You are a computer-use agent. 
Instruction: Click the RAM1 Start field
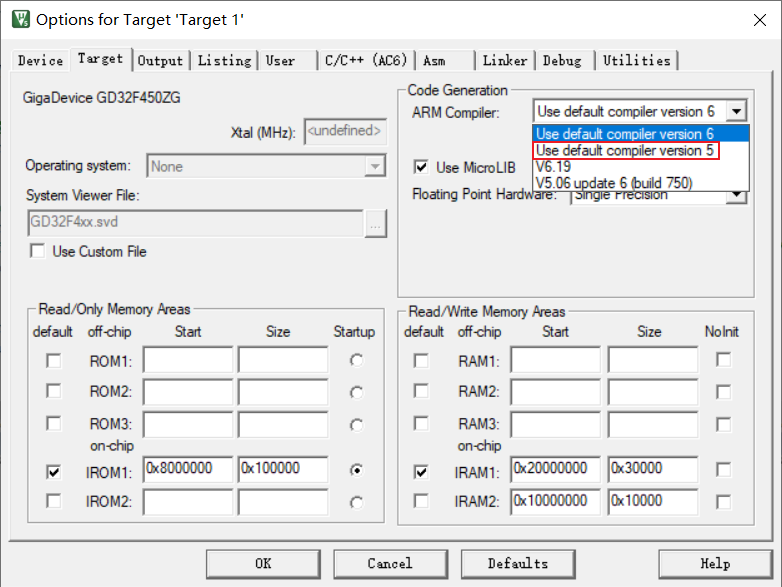pos(555,360)
